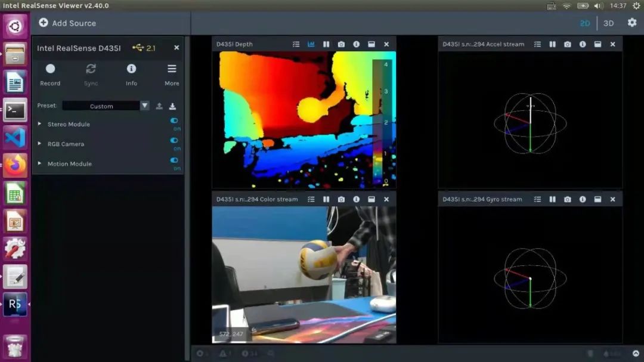Click the "D435I s.n:..294 Gyro stream" title
This screenshot has width=644, height=362.
pyautogui.click(x=482, y=199)
